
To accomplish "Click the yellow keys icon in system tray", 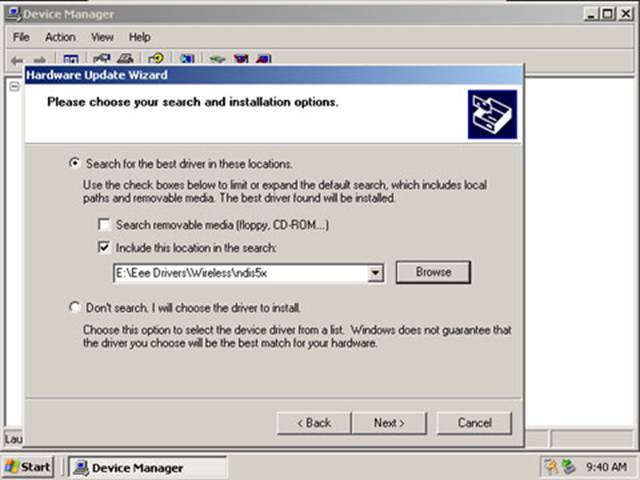I will tap(551, 467).
